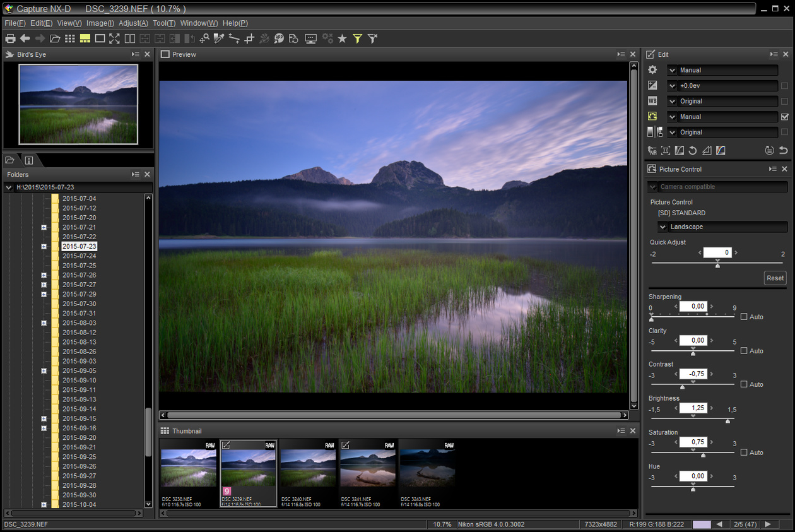Click the White Balance WB icon

click(652, 101)
